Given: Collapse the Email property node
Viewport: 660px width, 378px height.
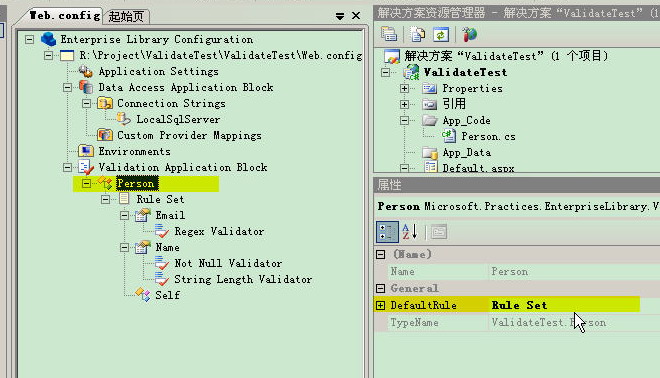Looking at the screenshot, I should [124, 216].
